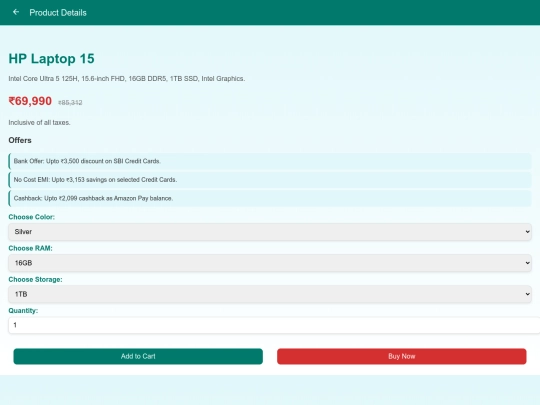Screen dimensions: 540x405
Task: Go back using the arrow icon
Action: pyautogui.click(x=16, y=12)
